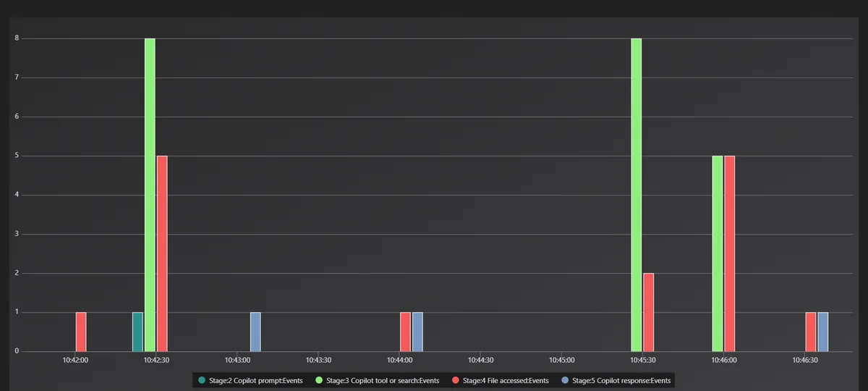Screen dimensions: 868x391
Task: Click the 10:46:30 x-axis label
Action: point(805,360)
